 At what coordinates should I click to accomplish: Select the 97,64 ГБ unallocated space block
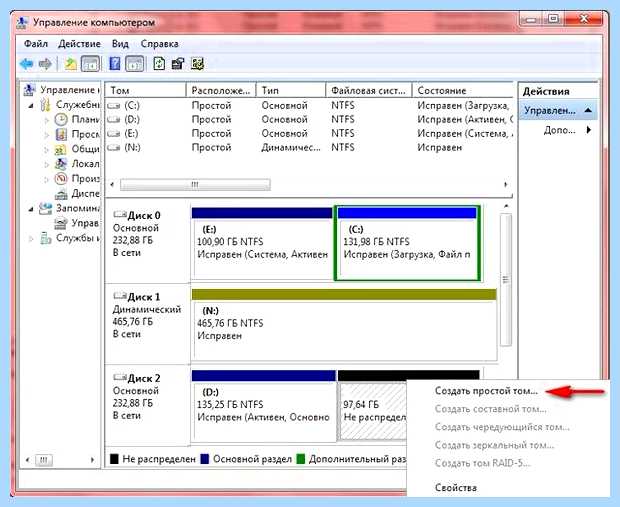(372, 411)
